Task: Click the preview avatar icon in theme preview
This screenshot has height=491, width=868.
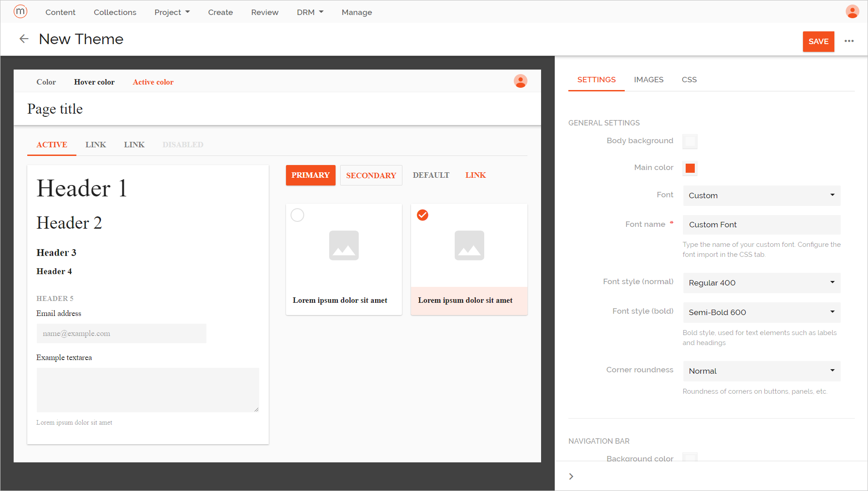Action: [x=520, y=81]
